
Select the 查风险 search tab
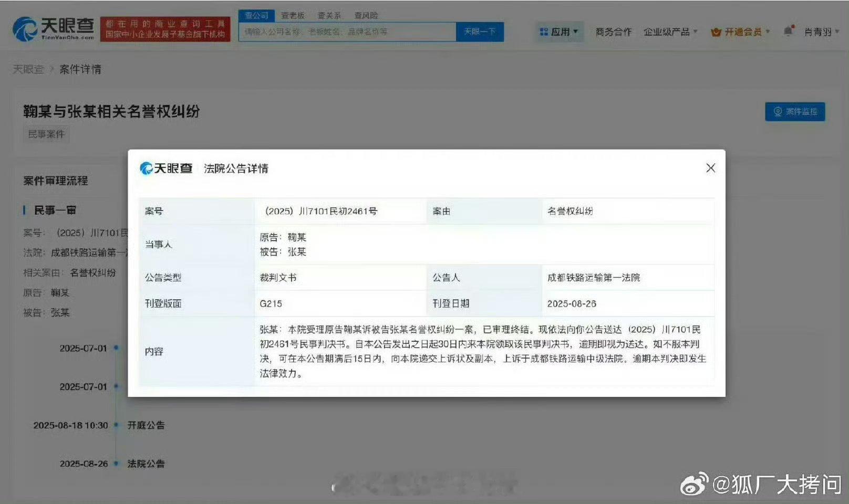[x=366, y=16]
